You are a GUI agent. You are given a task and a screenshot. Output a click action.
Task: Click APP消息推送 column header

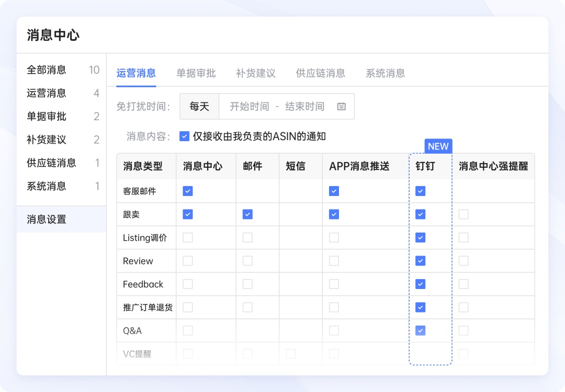click(x=359, y=166)
